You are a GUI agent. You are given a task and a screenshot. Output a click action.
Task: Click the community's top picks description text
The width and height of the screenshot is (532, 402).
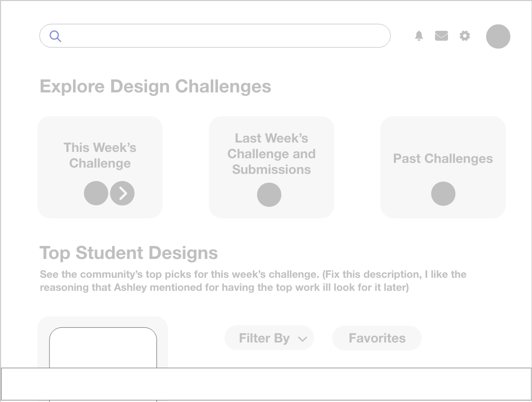click(253, 281)
